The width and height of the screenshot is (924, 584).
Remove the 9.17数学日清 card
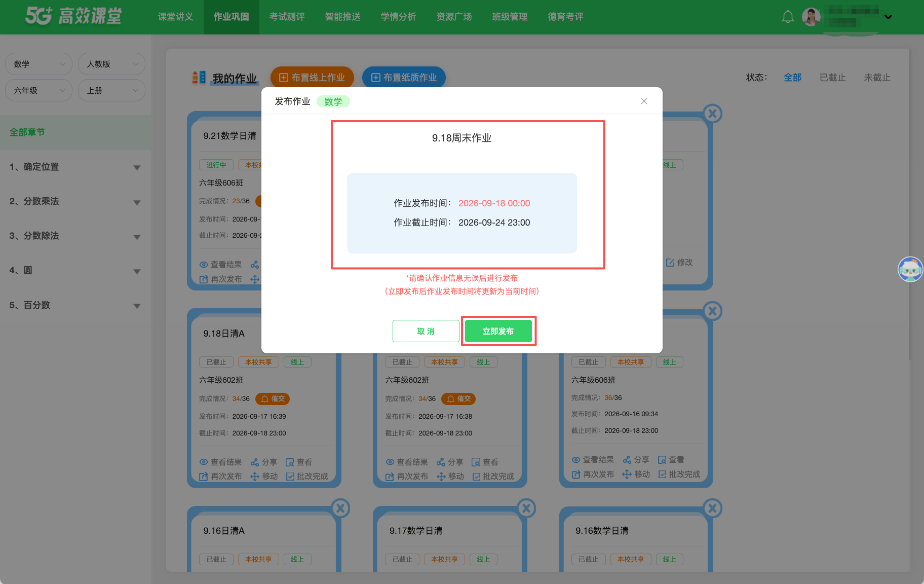[x=526, y=508]
